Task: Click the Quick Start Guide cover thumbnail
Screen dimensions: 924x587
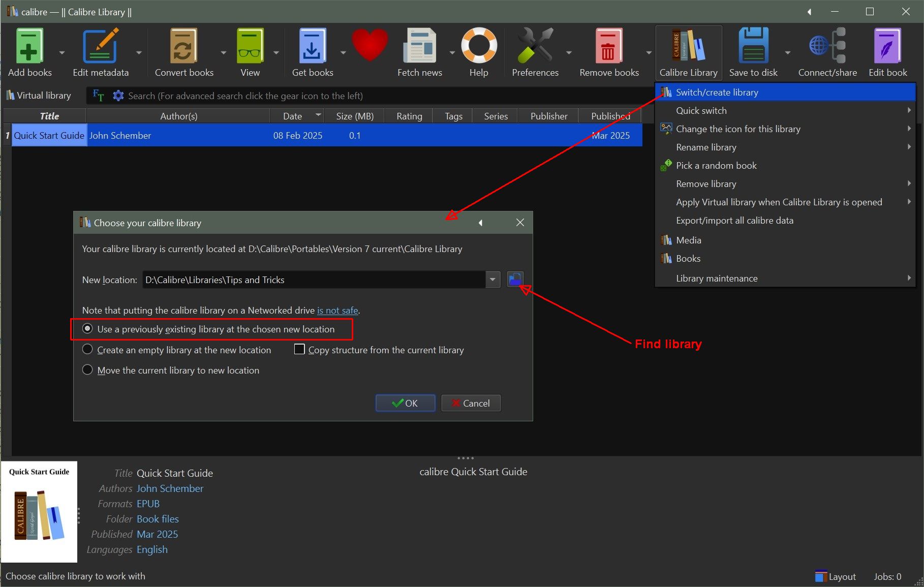Action: point(39,512)
